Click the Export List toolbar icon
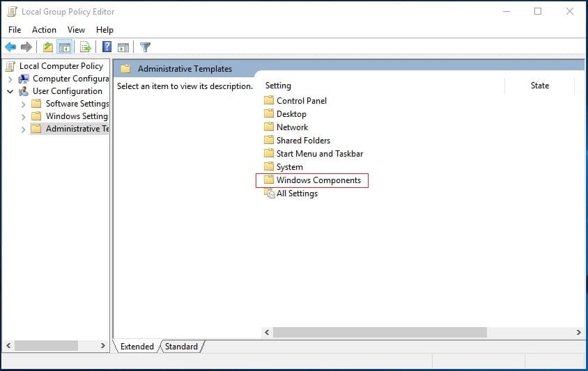This screenshot has height=371, width=588. coord(86,47)
